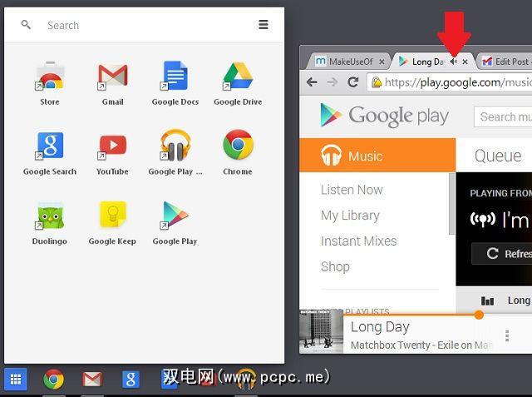Open Google Play app in launcher
Screen dimensions: 532x397
point(175,215)
